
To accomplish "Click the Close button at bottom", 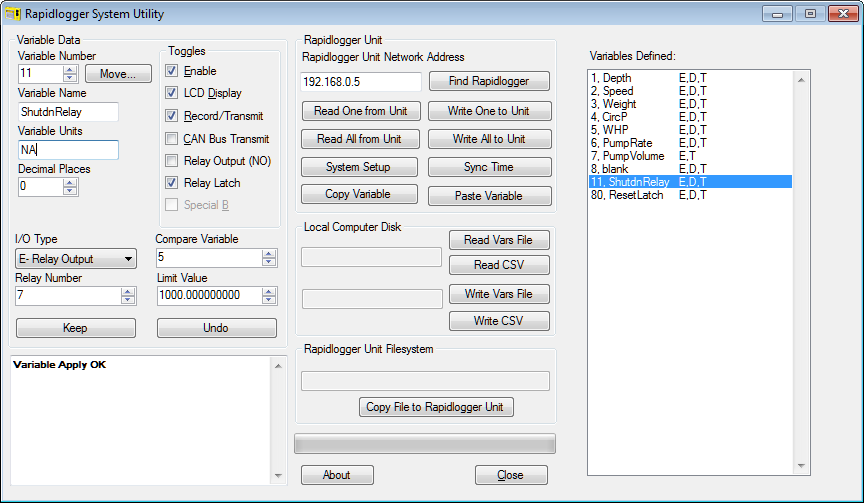I will pyautogui.click(x=511, y=475).
